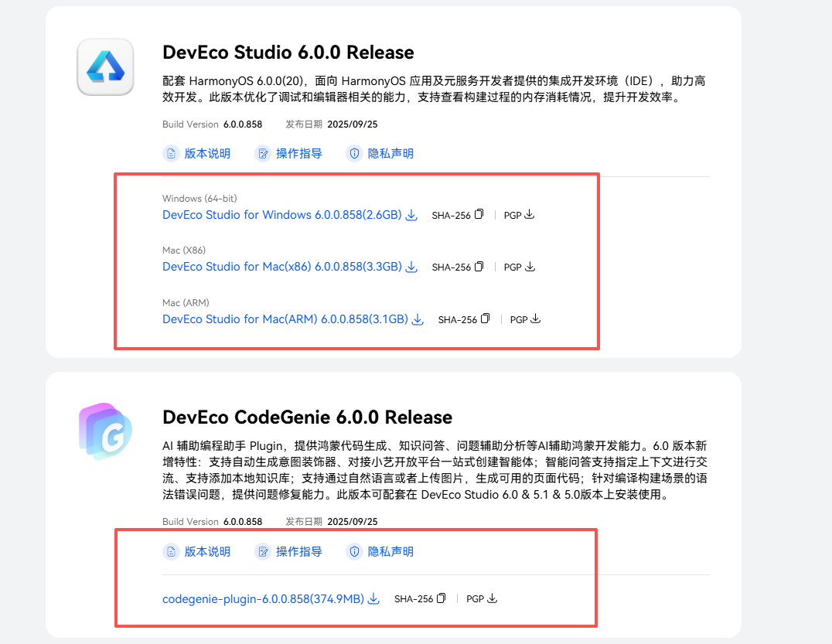
Task: Click download arrow after Windows 2.6GB link
Action: 411,215
